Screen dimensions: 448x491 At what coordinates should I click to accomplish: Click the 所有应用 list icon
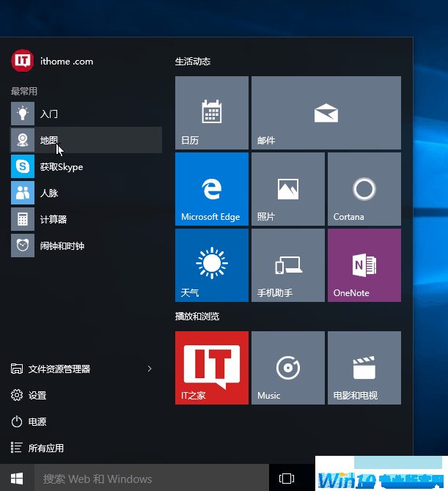tap(17, 448)
